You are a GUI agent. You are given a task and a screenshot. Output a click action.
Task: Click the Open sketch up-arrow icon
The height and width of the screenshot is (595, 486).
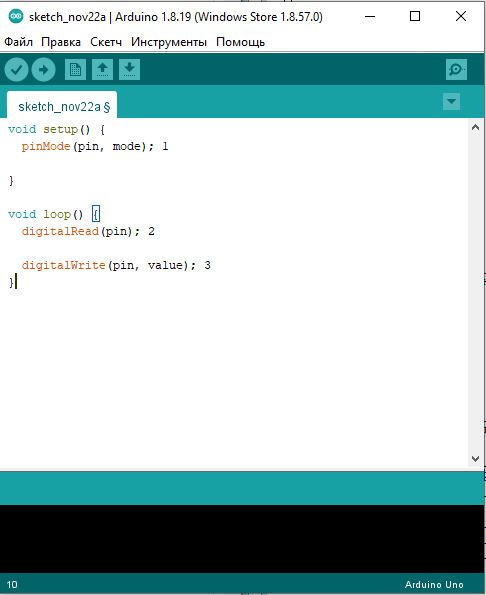102,69
